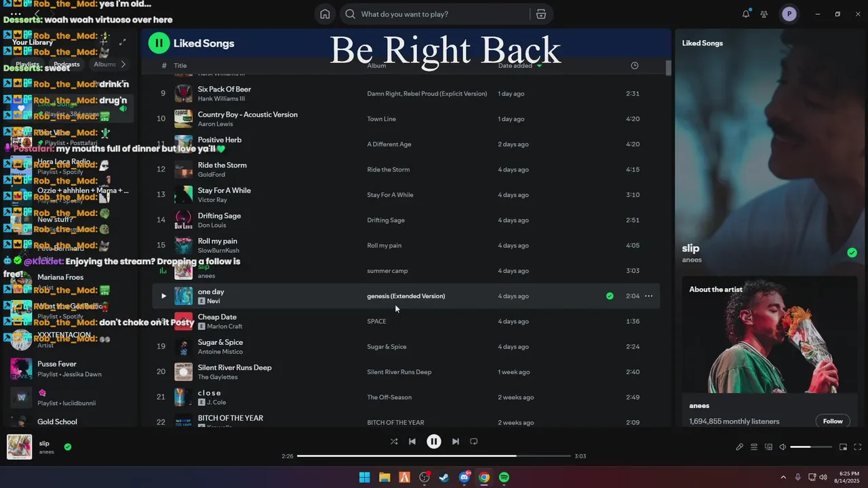The height and width of the screenshot is (488, 868).
Task: Open the Browse icon in search bar
Action: tap(540, 14)
